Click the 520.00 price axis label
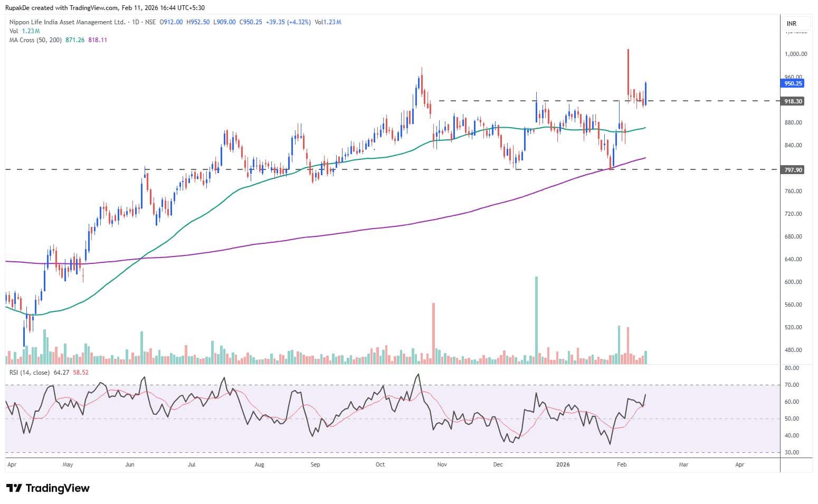The image size is (818, 504). [x=793, y=327]
